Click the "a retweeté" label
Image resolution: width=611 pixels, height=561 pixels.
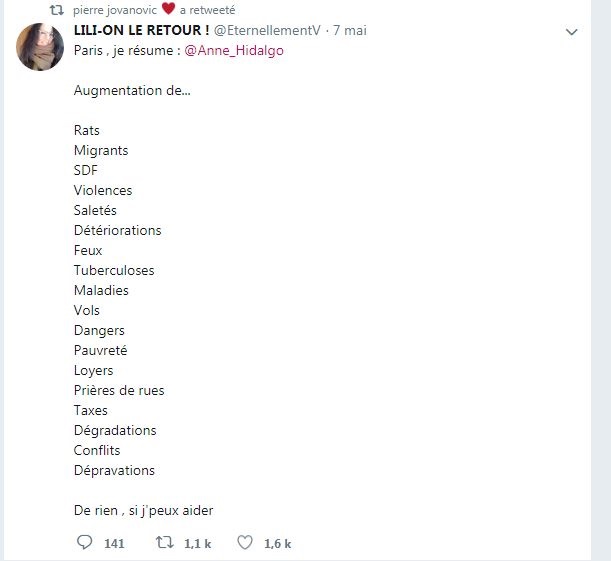[x=207, y=9]
